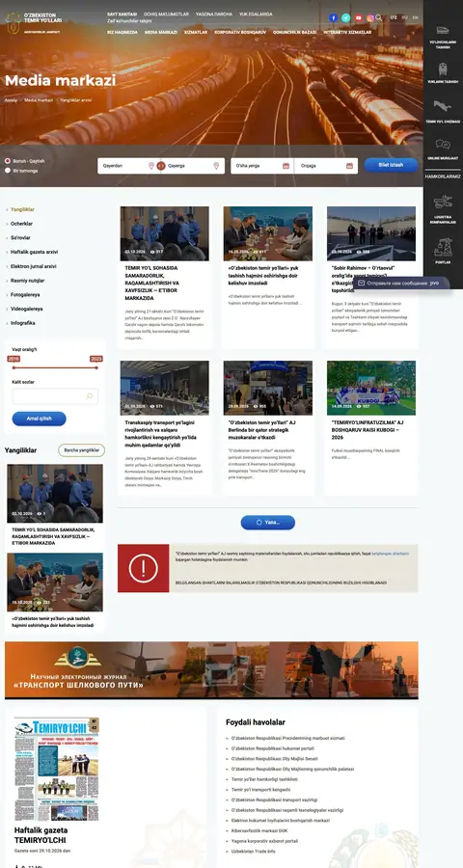Expand the Infografika item
463x868 pixels.
[23, 323]
